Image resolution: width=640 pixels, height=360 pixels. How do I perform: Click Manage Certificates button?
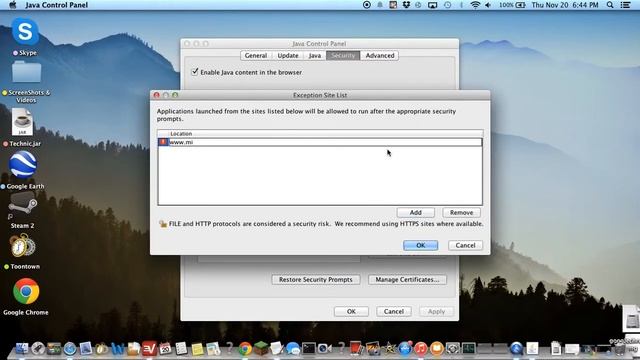click(x=407, y=280)
